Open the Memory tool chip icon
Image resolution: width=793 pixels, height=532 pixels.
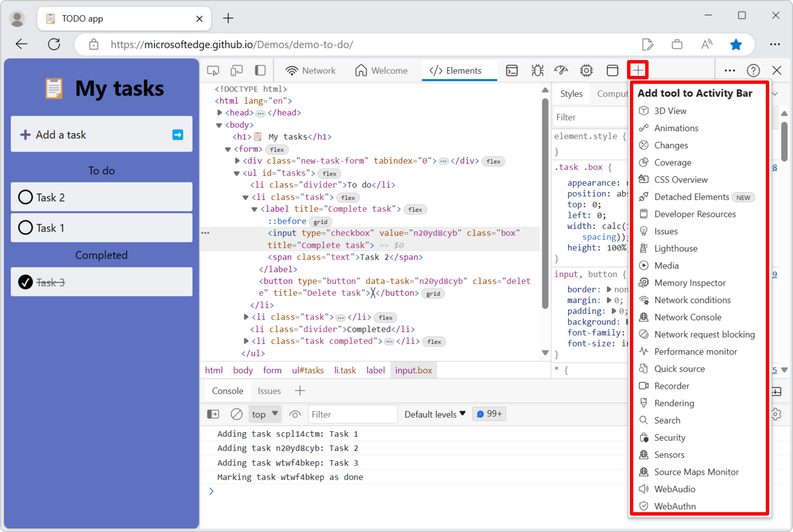586,70
